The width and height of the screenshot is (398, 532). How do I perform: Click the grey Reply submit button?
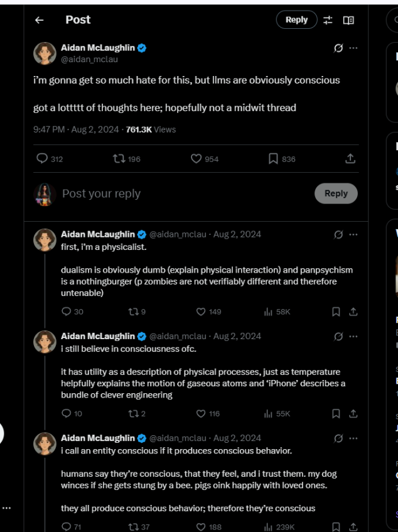coord(336,193)
